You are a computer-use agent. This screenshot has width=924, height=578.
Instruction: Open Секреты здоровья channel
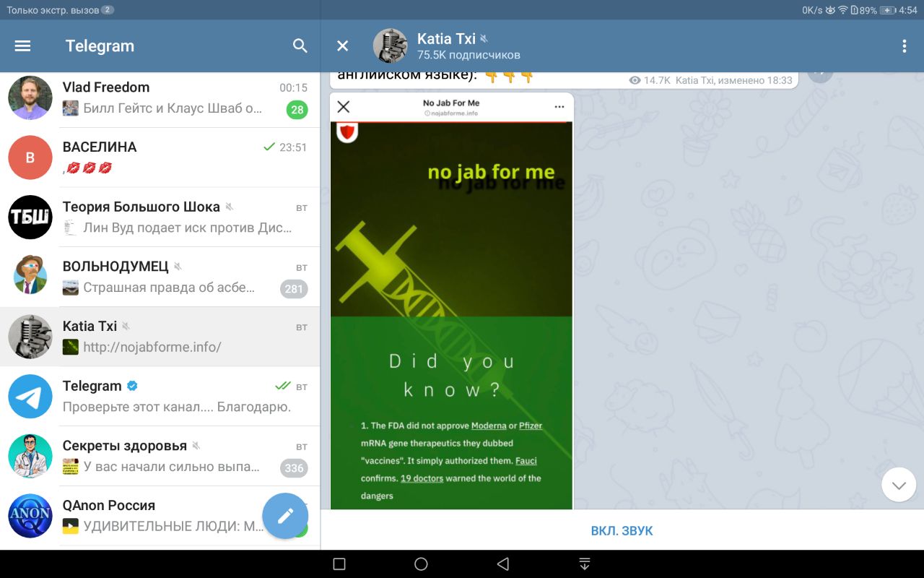click(160, 456)
